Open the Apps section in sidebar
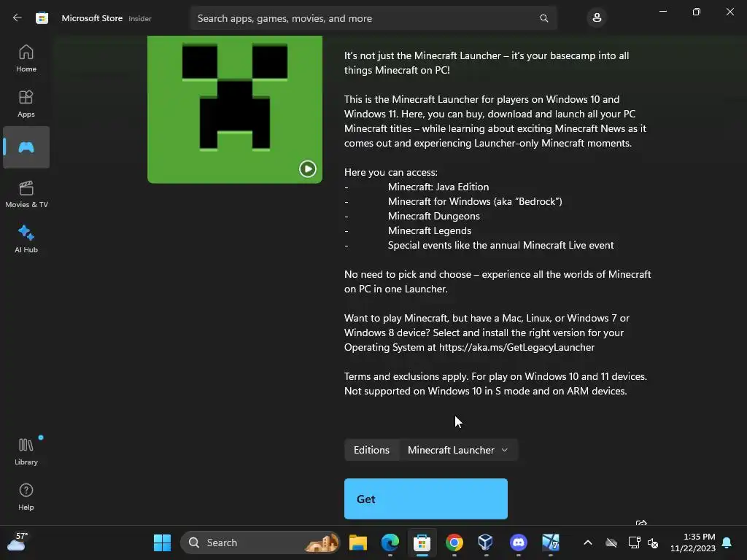The width and height of the screenshot is (747, 560). (x=26, y=104)
